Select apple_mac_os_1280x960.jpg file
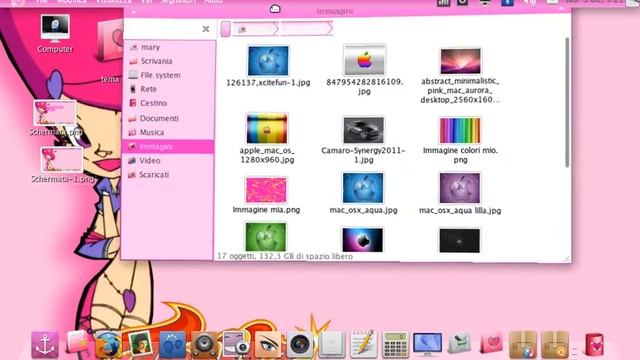This screenshot has height=360, width=640. [x=267, y=139]
